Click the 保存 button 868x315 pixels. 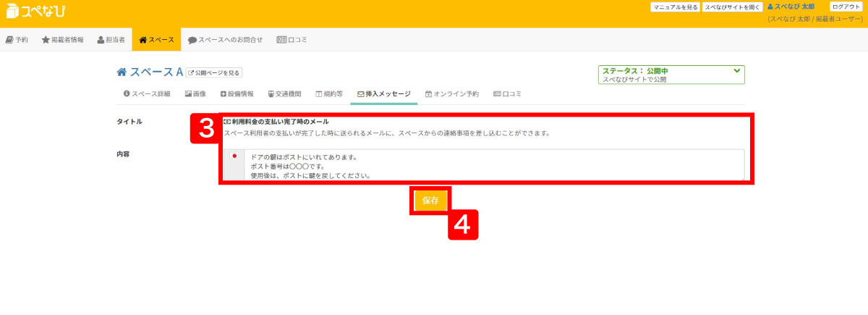coord(430,201)
